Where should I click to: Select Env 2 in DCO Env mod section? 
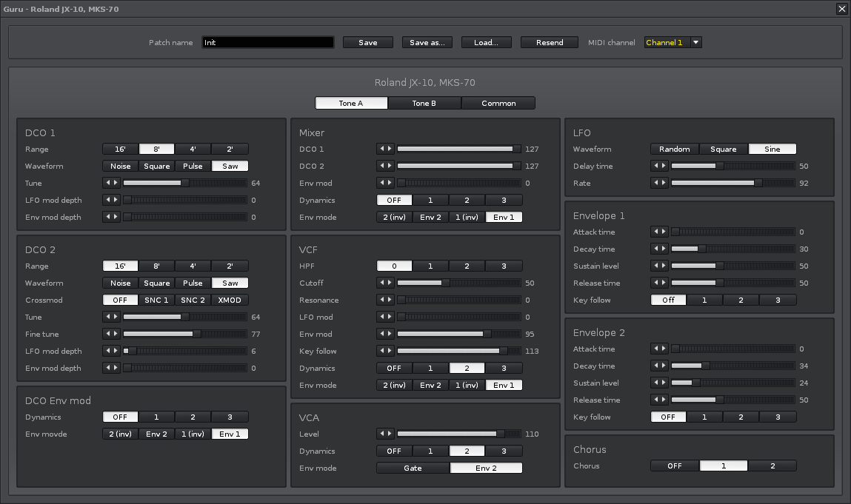[x=156, y=434]
